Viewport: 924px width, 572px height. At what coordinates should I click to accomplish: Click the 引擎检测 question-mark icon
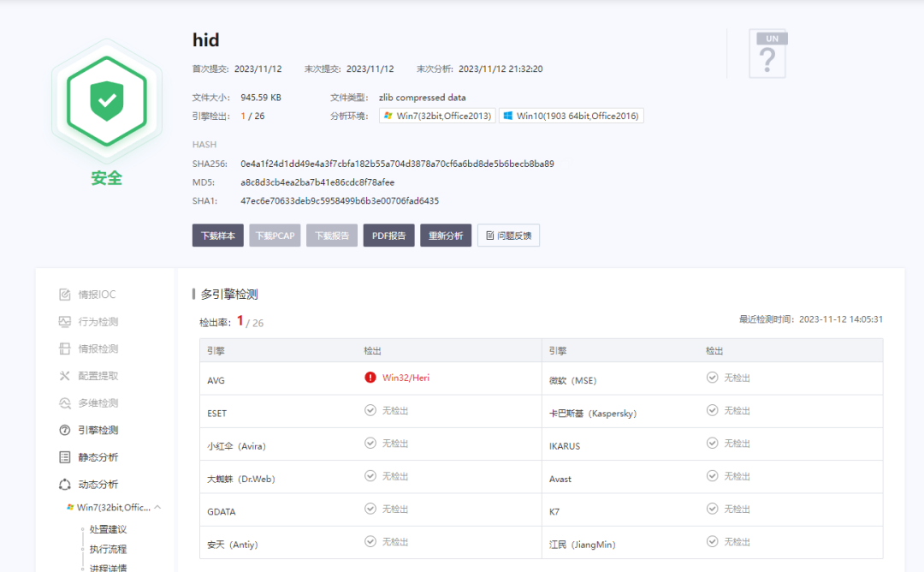(x=65, y=430)
